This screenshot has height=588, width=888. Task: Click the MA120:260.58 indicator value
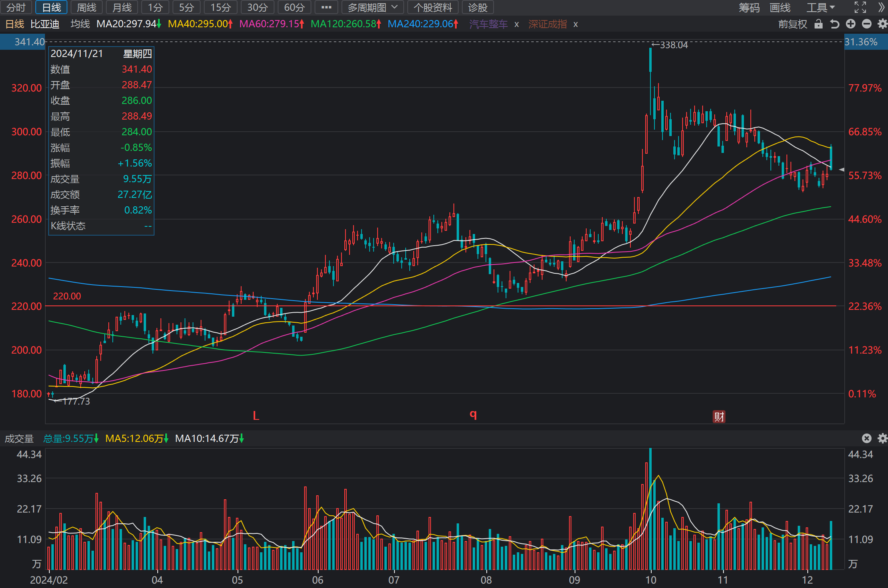click(x=346, y=24)
